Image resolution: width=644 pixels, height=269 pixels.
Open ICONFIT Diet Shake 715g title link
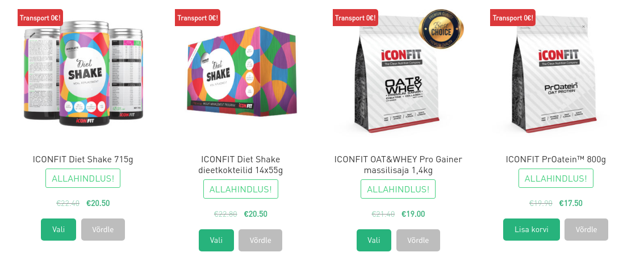point(83,159)
